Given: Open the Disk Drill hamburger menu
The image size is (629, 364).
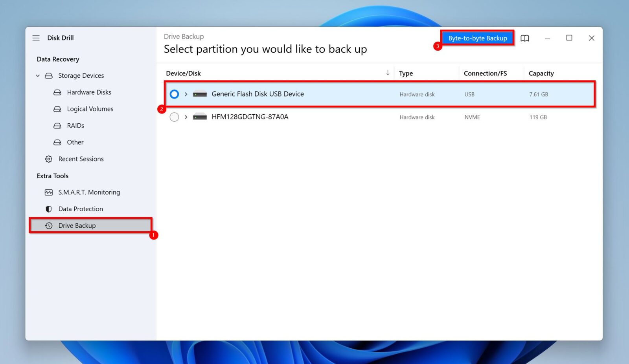Looking at the screenshot, I should (x=36, y=38).
